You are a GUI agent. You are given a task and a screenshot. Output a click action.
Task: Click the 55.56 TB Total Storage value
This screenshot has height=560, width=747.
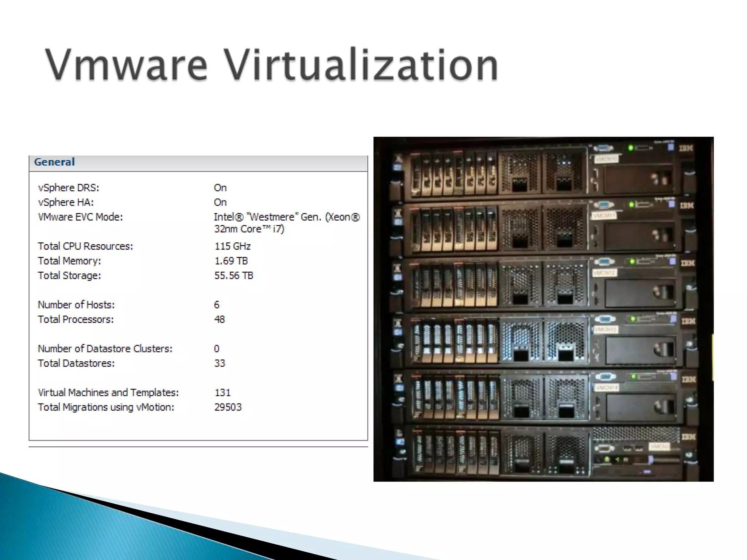coord(233,276)
